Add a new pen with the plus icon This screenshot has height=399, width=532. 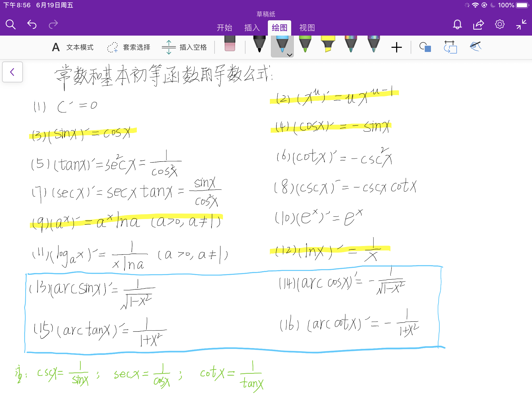click(396, 47)
